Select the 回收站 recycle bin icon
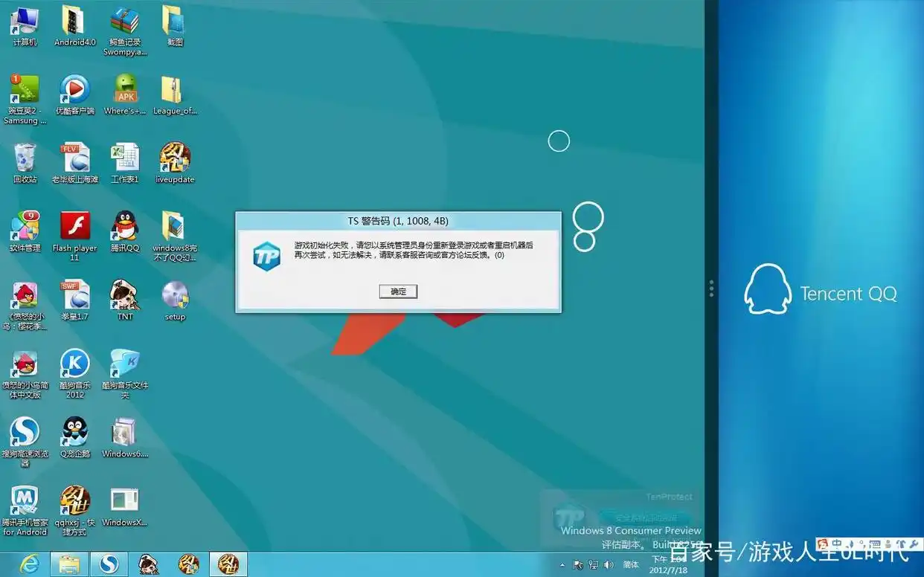The height and width of the screenshot is (577, 924). 25,158
